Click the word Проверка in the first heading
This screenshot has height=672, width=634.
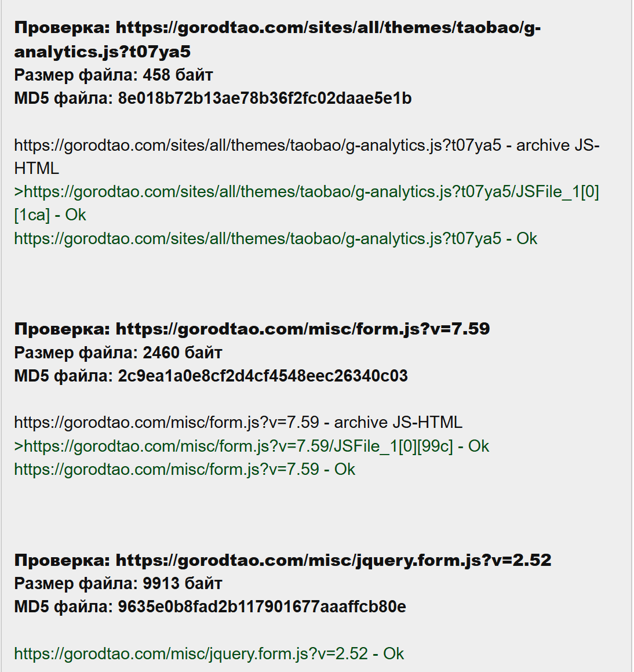[63, 28]
